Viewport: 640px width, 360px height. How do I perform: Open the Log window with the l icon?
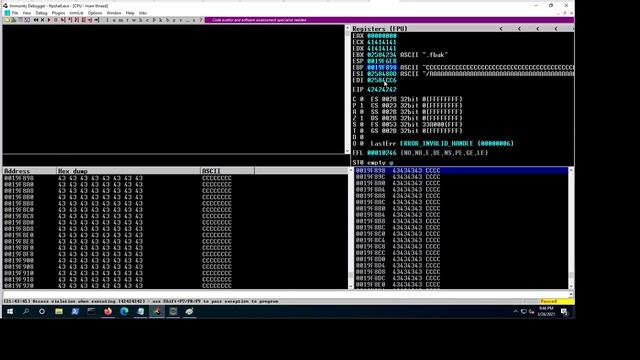[108, 20]
